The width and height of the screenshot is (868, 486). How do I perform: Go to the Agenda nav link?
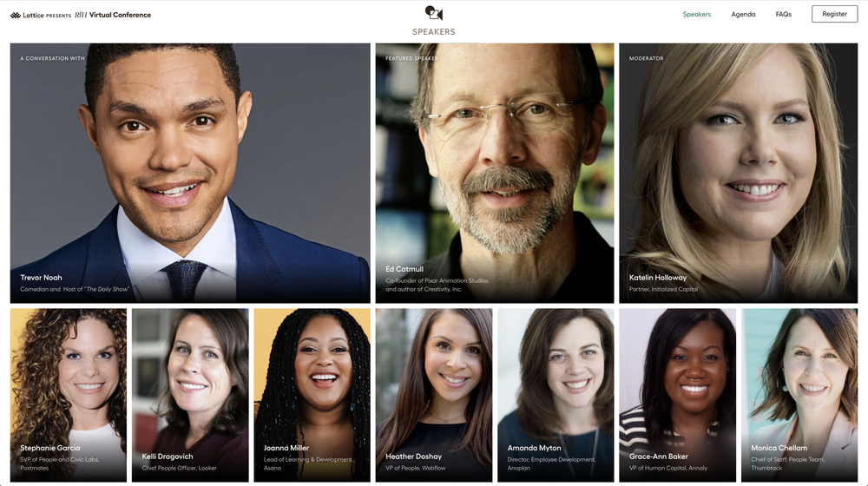pos(743,15)
